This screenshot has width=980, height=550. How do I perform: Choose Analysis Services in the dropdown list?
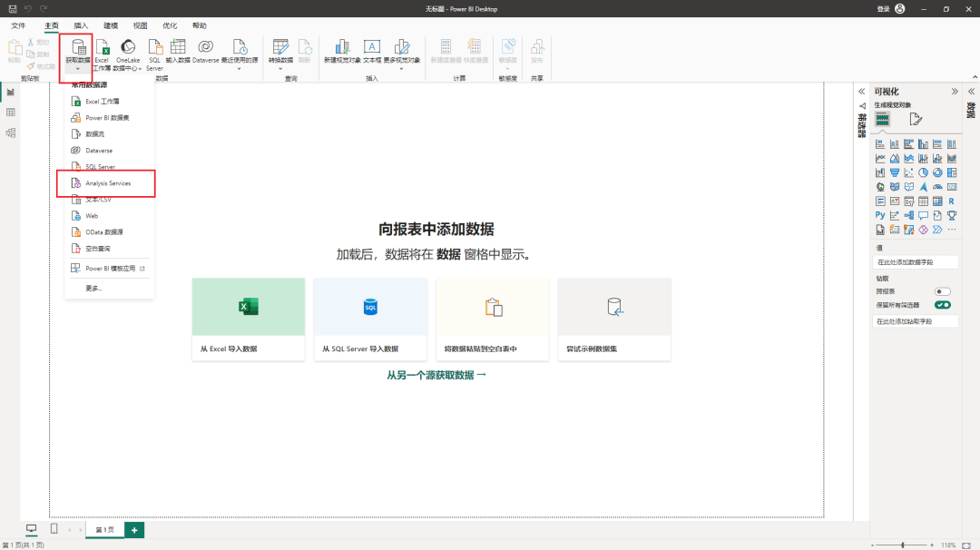click(x=110, y=183)
